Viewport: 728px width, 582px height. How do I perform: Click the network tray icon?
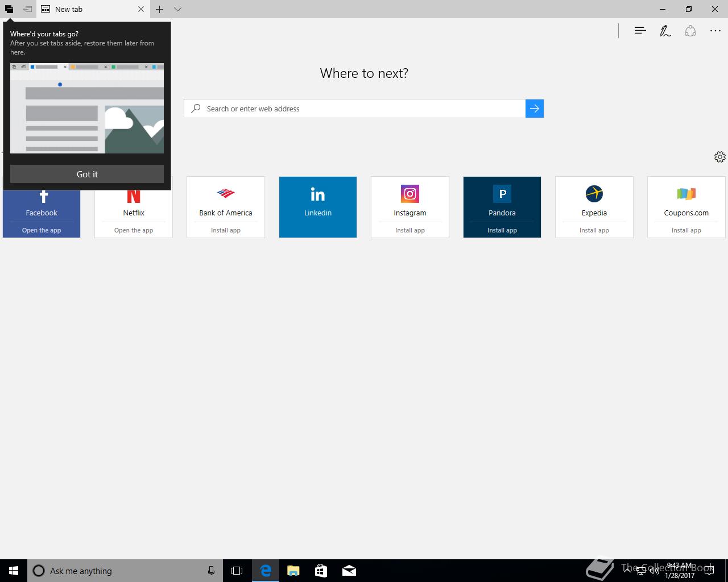coord(641,571)
